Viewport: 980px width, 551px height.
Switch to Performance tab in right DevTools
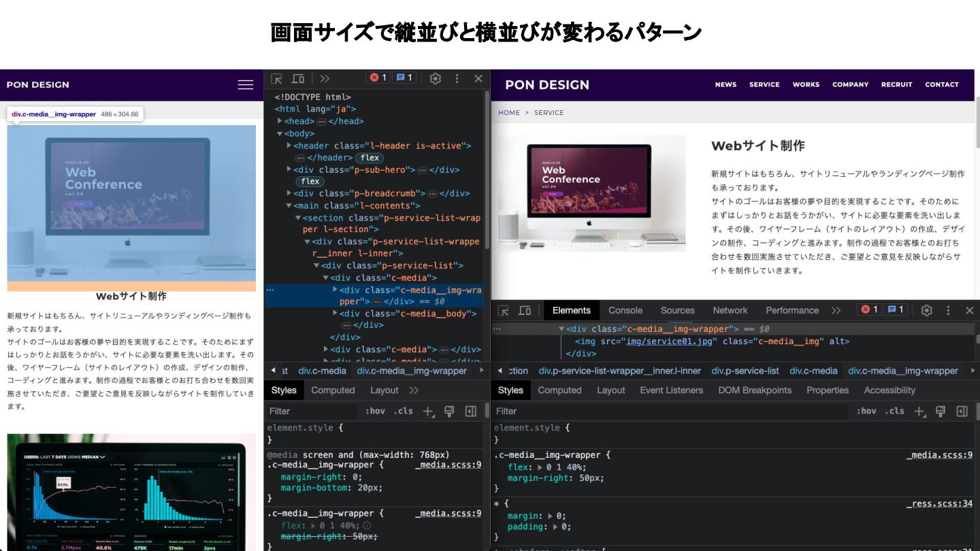pyautogui.click(x=792, y=310)
